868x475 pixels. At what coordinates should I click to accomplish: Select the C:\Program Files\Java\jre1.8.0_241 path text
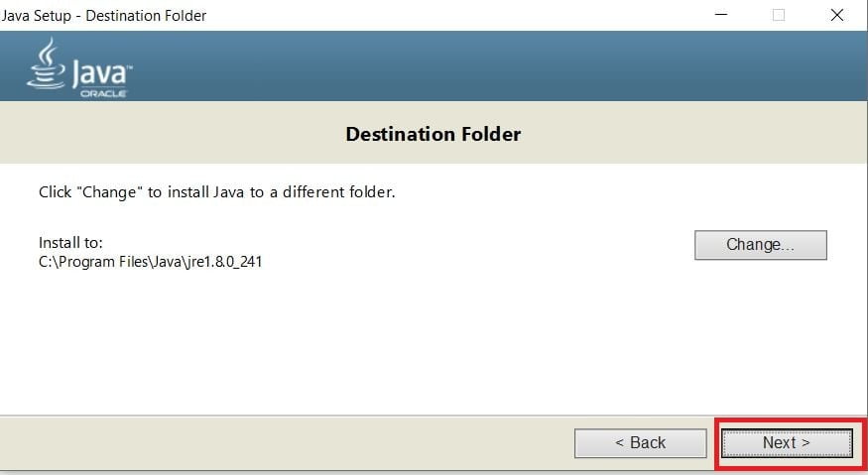click(150, 262)
